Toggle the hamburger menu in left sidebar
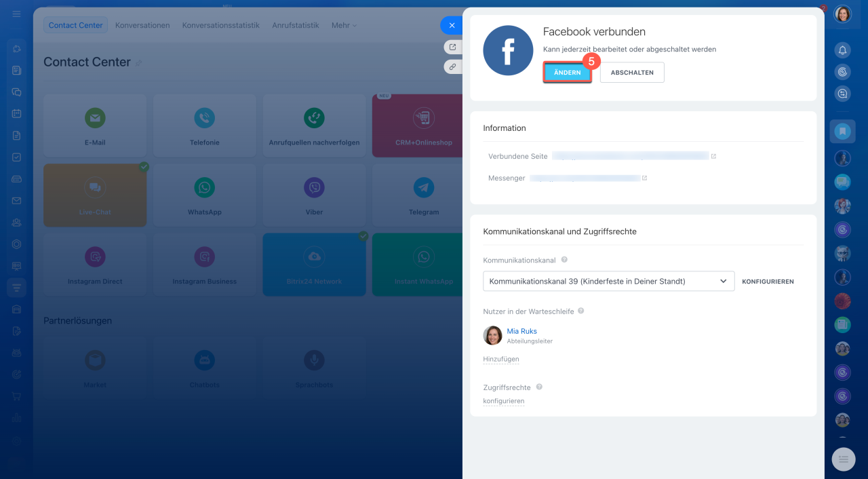 (x=17, y=14)
